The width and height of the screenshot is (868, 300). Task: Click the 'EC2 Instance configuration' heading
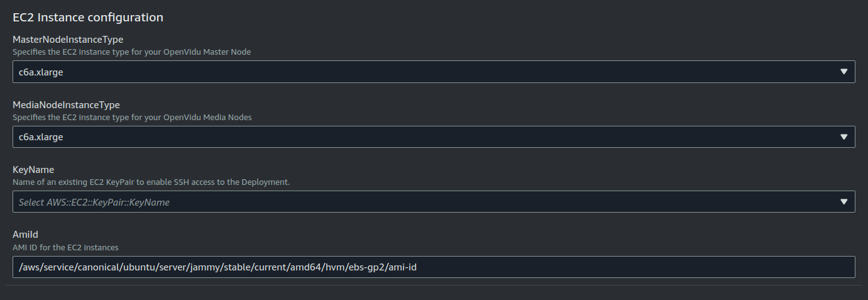(88, 17)
